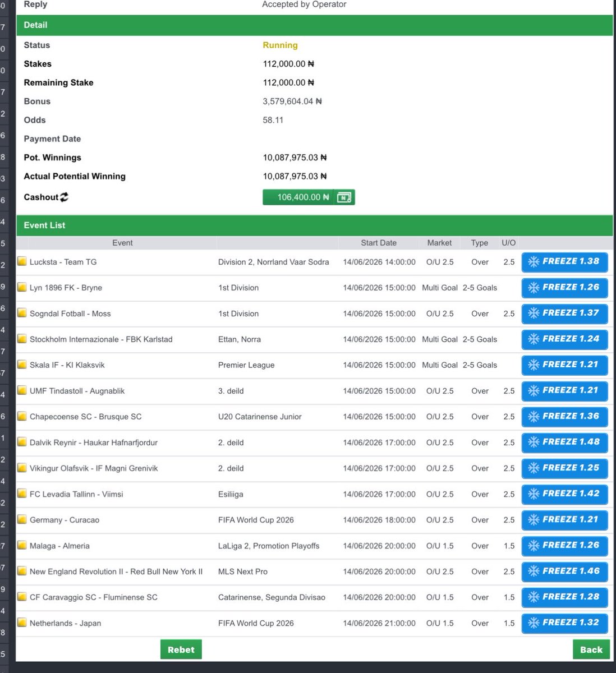Freeze Germany - Curacao selection
This screenshot has width=616, height=673.
coord(564,520)
